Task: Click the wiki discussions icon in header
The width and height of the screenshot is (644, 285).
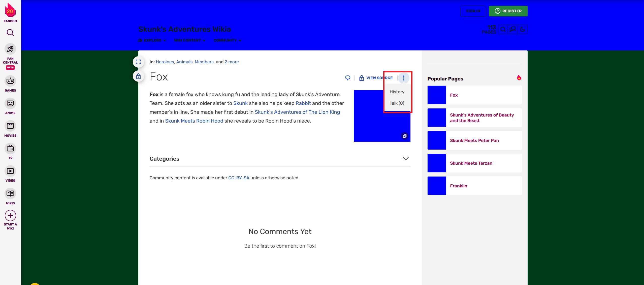Action: point(512,30)
